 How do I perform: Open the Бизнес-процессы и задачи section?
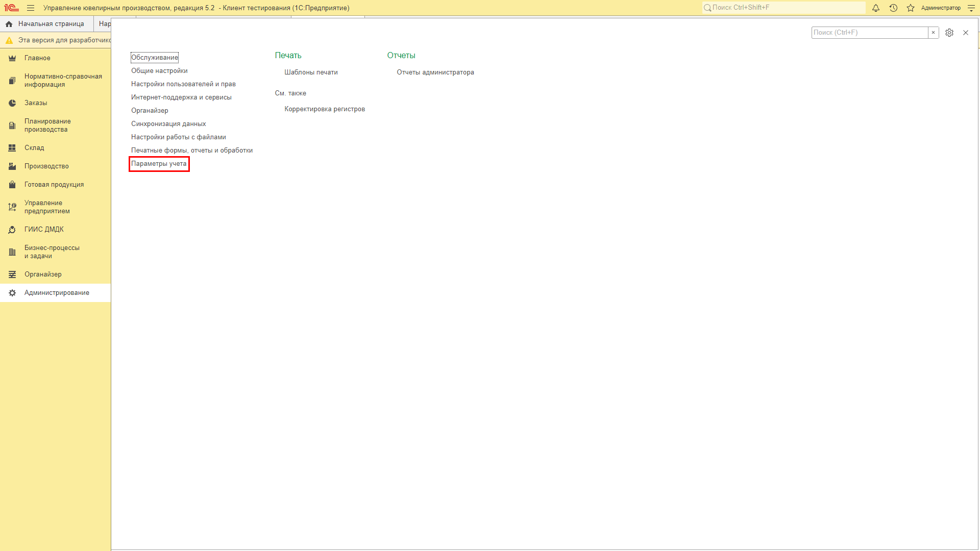[x=55, y=252]
